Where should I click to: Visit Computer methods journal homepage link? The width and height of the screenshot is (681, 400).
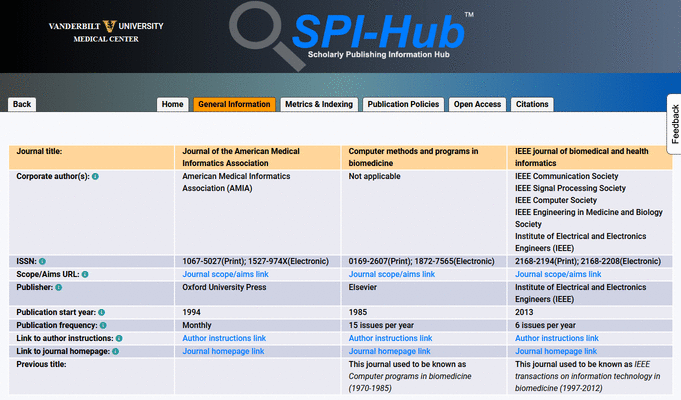[x=390, y=351]
